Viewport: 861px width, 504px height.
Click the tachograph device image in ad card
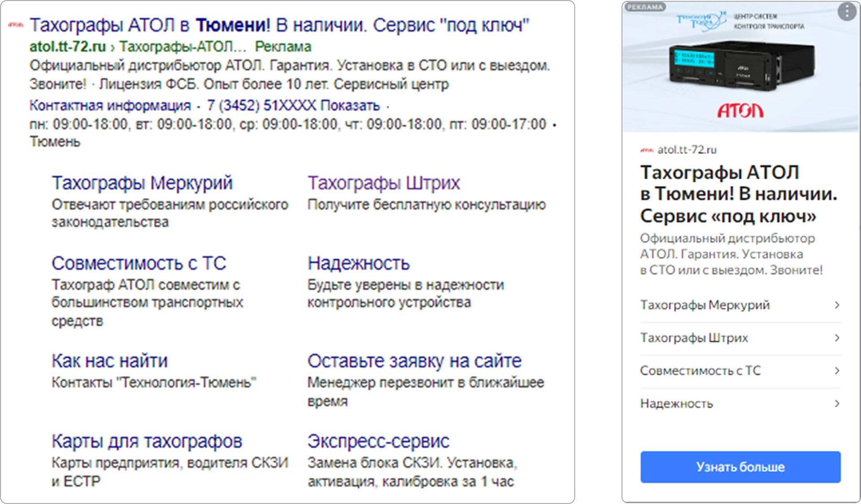coord(742,66)
